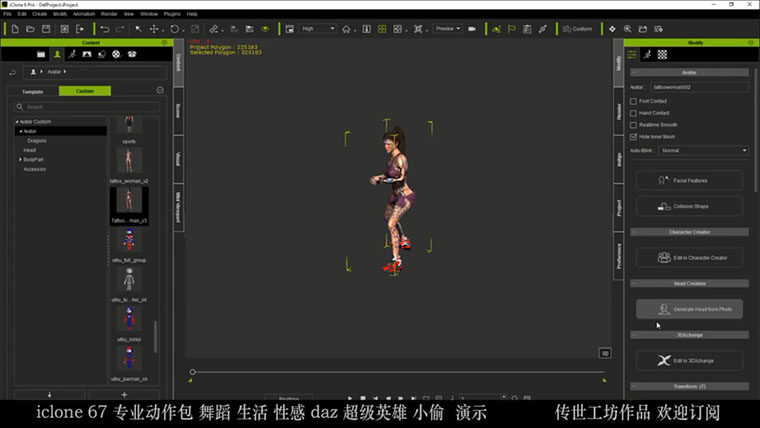The height and width of the screenshot is (428, 760).
Task: Select the Dragons tree item
Action: pos(37,141)
